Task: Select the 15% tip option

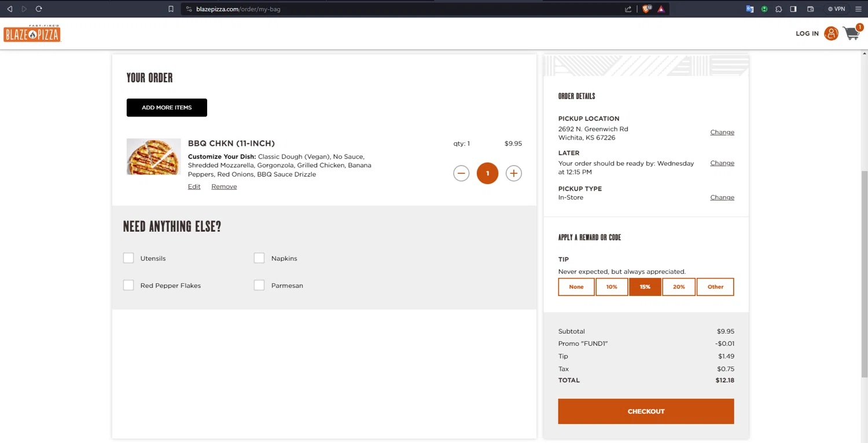Action: [645, 287]
